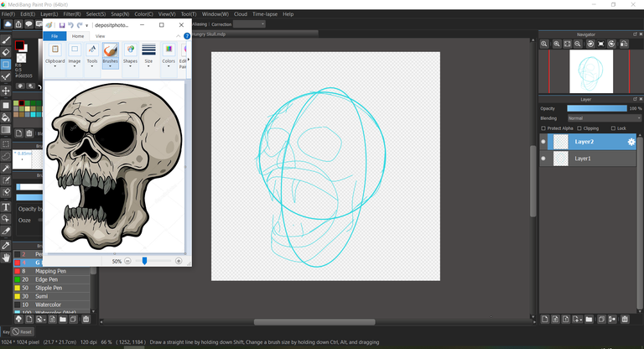Adjust Layer Opacity slider
Viewport: 644px width, 349px height.
(597, 108)
